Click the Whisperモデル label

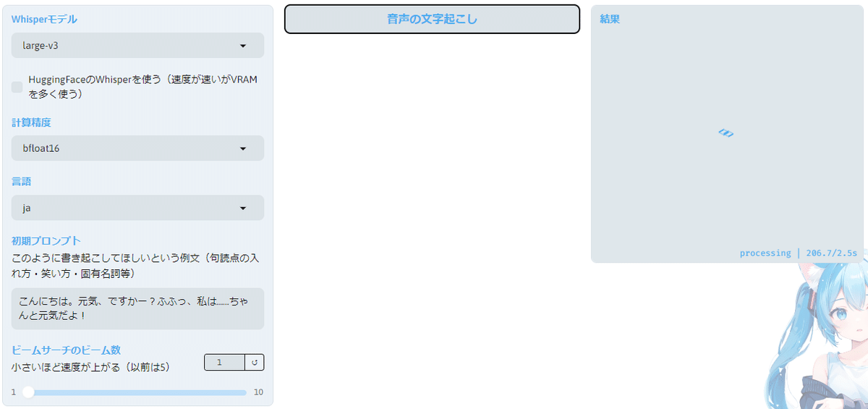coord(44,20)
